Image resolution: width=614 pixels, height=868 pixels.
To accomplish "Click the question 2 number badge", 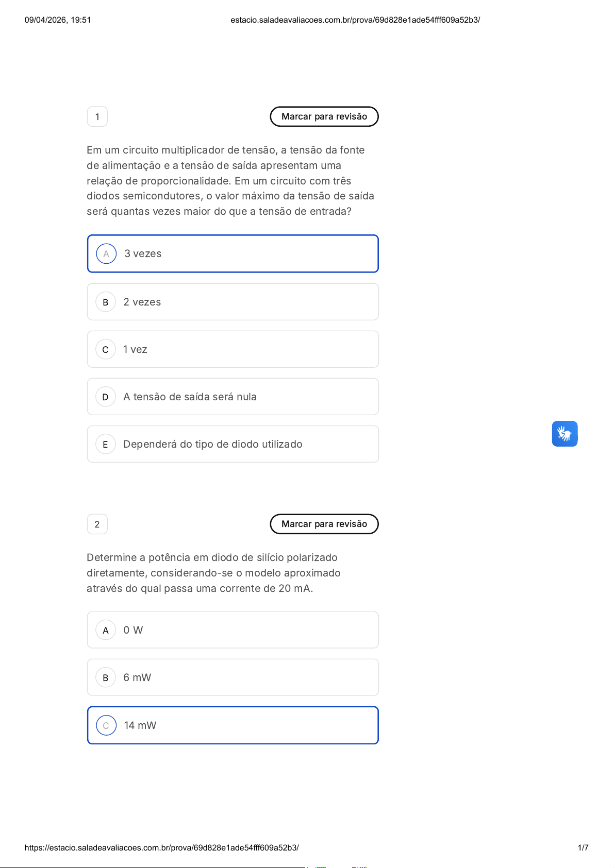I will pos(97,524).
